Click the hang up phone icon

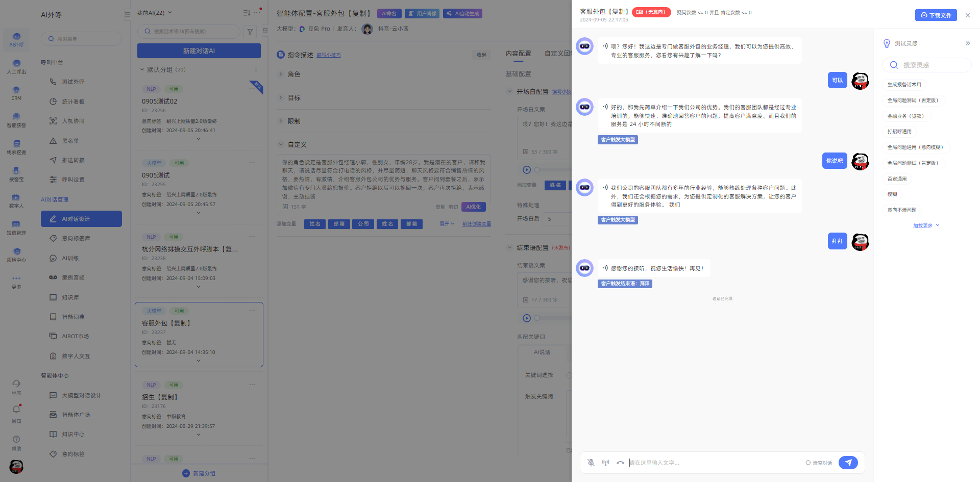click(x=620, y=463)
